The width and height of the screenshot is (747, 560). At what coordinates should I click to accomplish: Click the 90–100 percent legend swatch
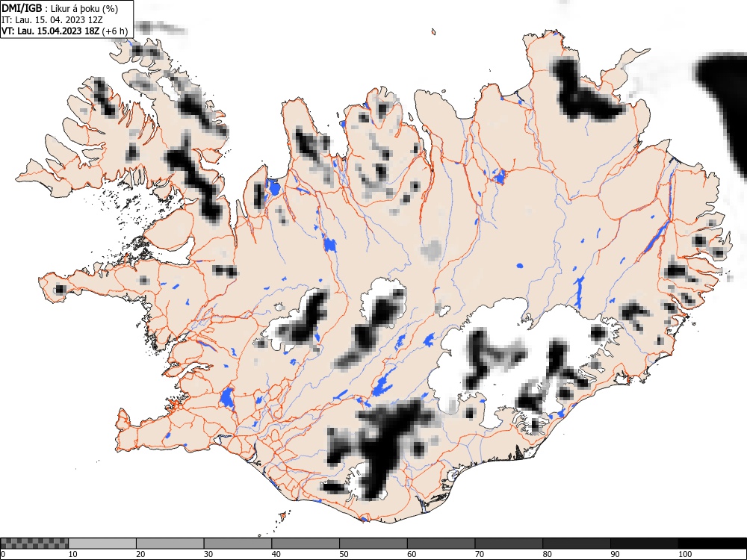tap(644, 544)
